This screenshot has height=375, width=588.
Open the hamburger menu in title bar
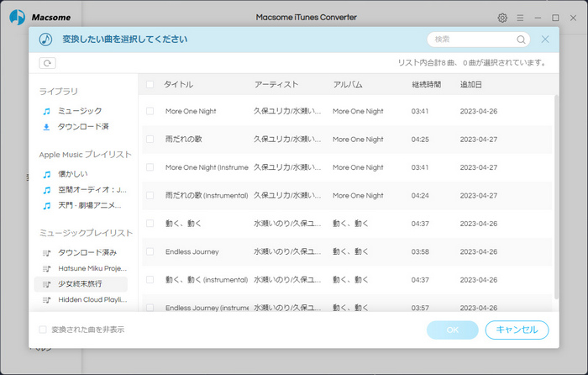[520, 18]
